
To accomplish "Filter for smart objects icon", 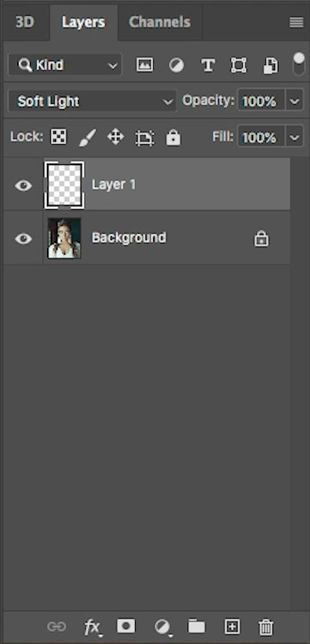I will coord(270,65).
